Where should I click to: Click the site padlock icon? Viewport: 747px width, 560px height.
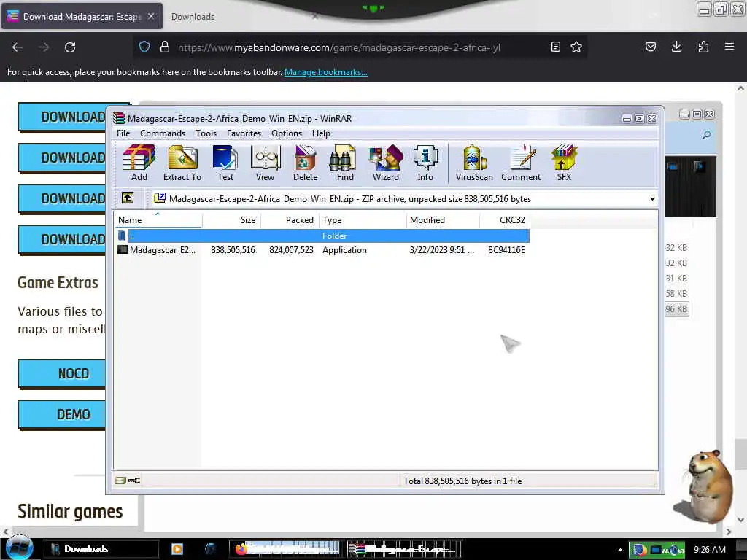point(165,47)
